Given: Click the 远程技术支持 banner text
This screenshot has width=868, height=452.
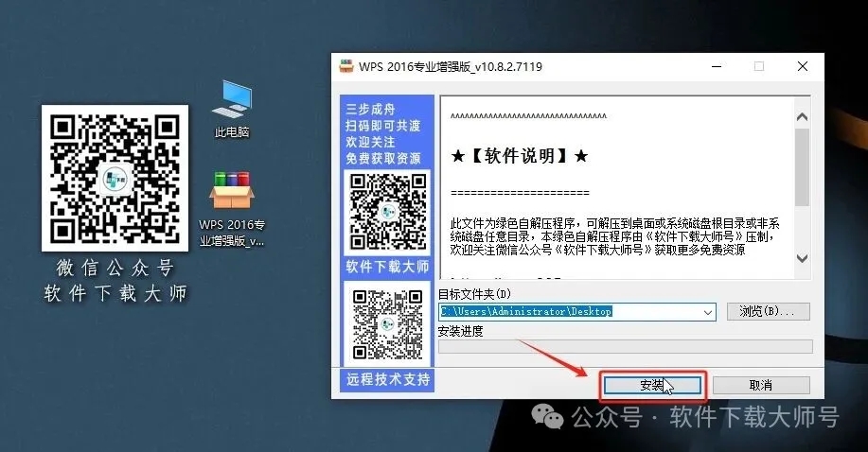Looking at the screenshot, I should click(387, 379).
